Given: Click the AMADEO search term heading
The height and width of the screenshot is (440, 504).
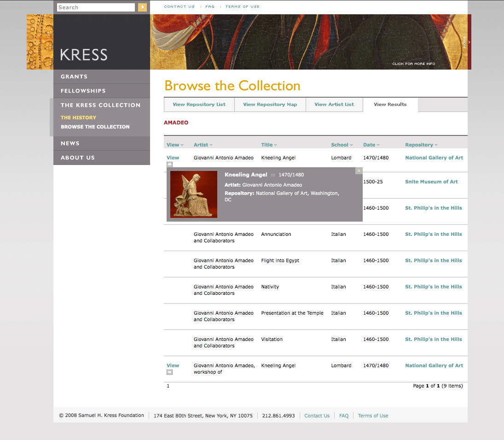Looking at the screenshot, I should click(x=176, y=123).
